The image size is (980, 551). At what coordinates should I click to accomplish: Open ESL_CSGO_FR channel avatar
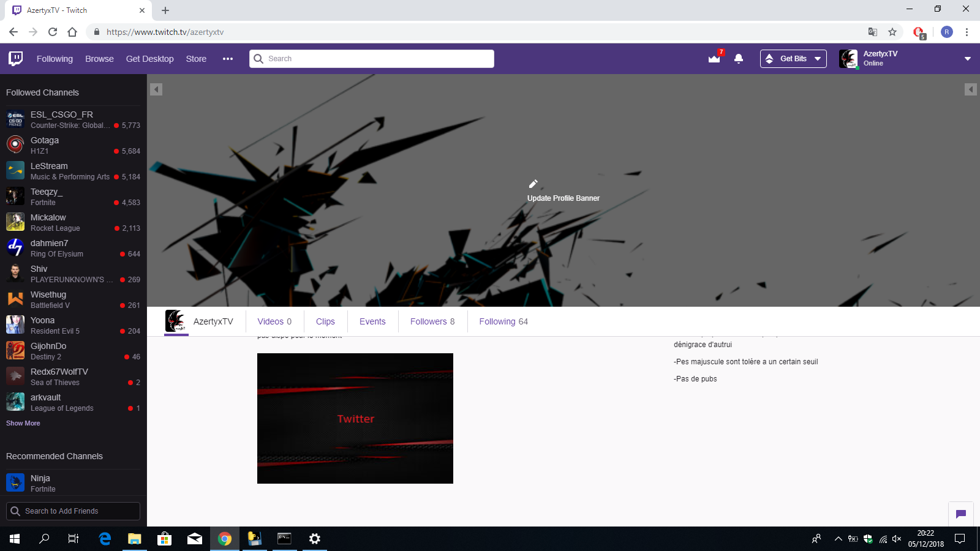pyautogui.click(x=15, y=119)
